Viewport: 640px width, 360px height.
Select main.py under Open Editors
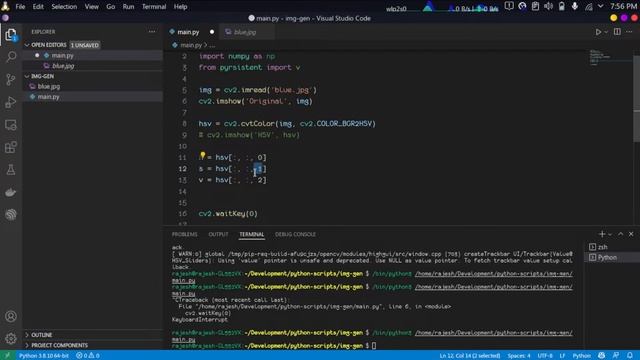pos(93,56)
